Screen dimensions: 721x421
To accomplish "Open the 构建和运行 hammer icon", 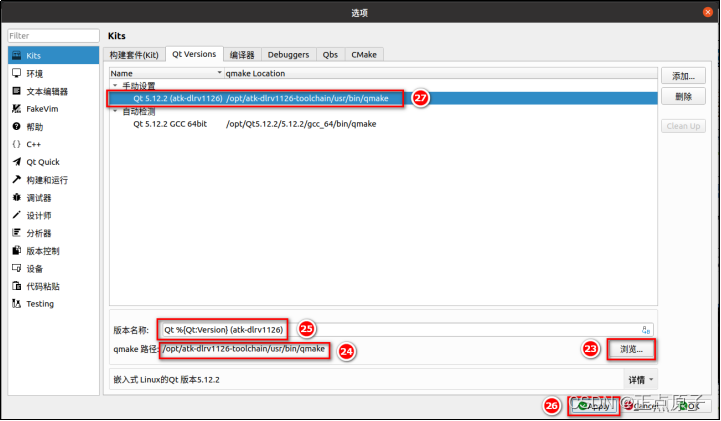I will point(17,180).
